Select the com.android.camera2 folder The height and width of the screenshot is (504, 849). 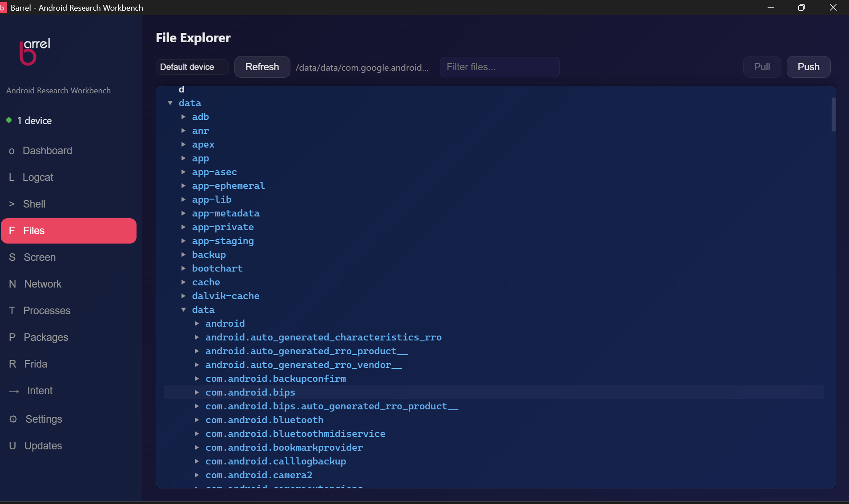coord(259,475)
